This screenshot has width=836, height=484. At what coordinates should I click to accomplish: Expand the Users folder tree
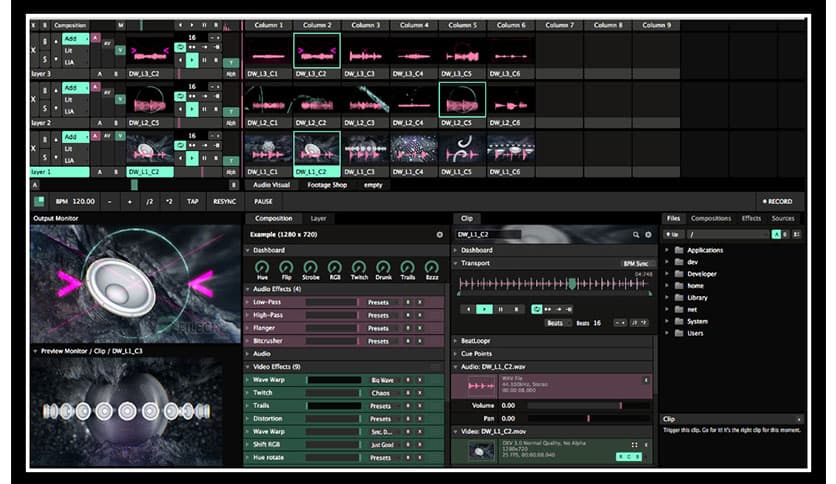(667, 333)
